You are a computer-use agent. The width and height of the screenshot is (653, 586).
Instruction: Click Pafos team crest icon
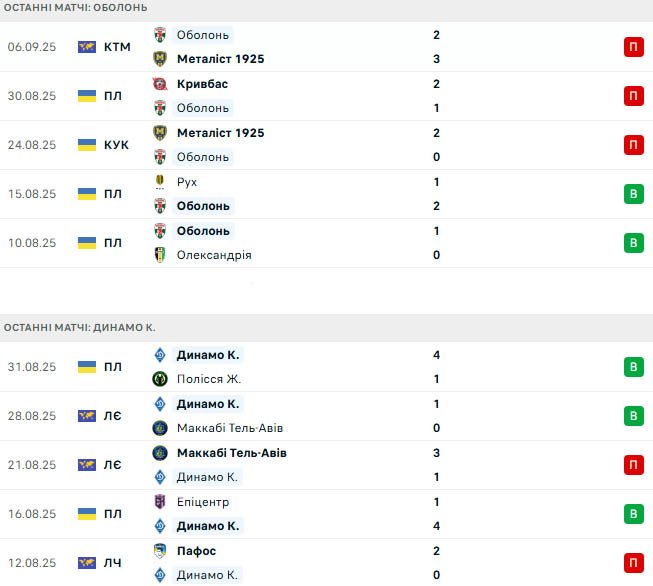click(160, 551)
